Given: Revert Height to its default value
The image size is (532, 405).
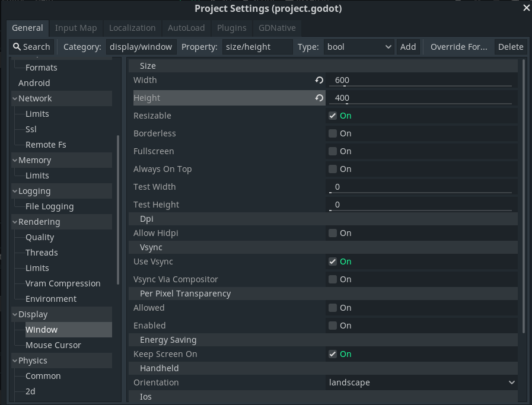Looking at the screenshot, I should [x=319, y=98].
